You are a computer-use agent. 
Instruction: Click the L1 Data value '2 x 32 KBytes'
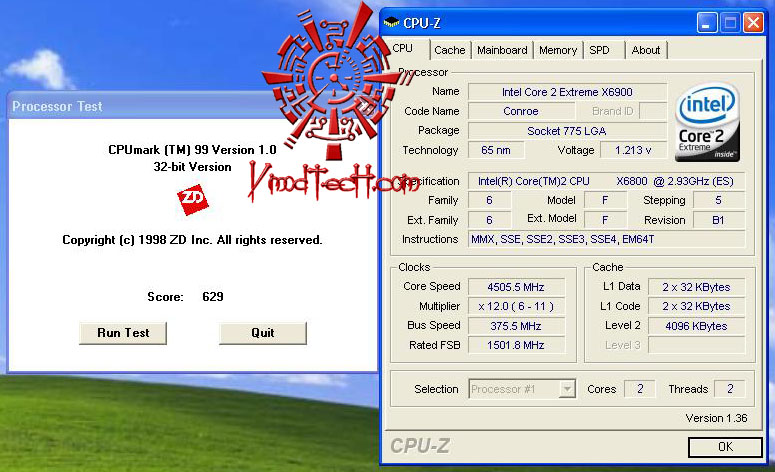pyautogui.click(x=696, y=287)
